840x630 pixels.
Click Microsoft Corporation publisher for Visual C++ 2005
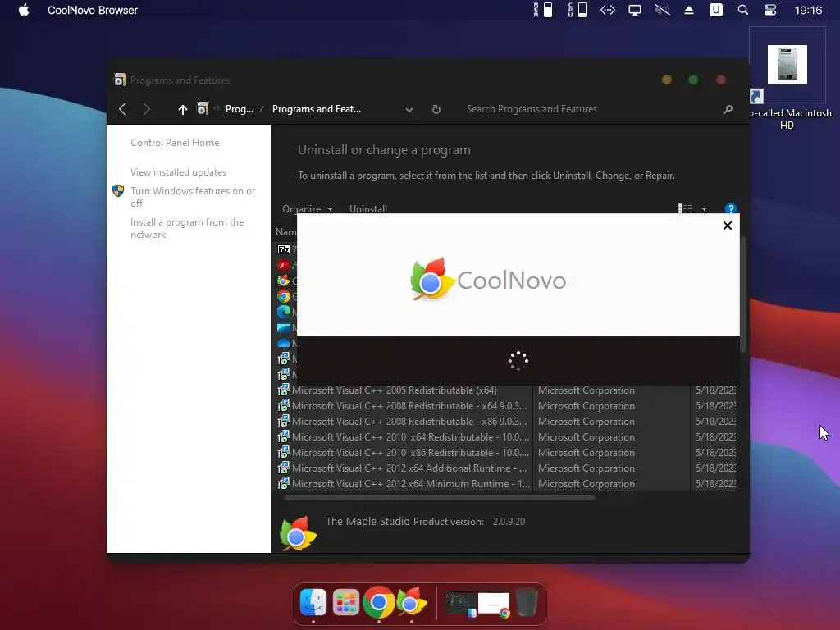coord(586,390)
